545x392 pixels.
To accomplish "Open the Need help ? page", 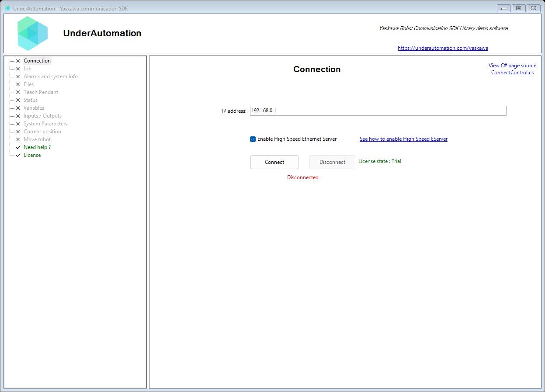I will click(37, 147).
